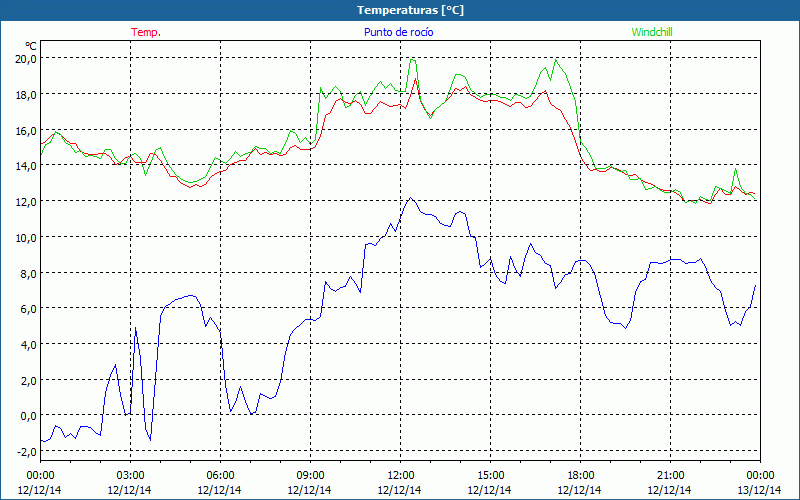Click the 0,0 y-axis value
Screen dimensions: 800x500
(29, 416)
